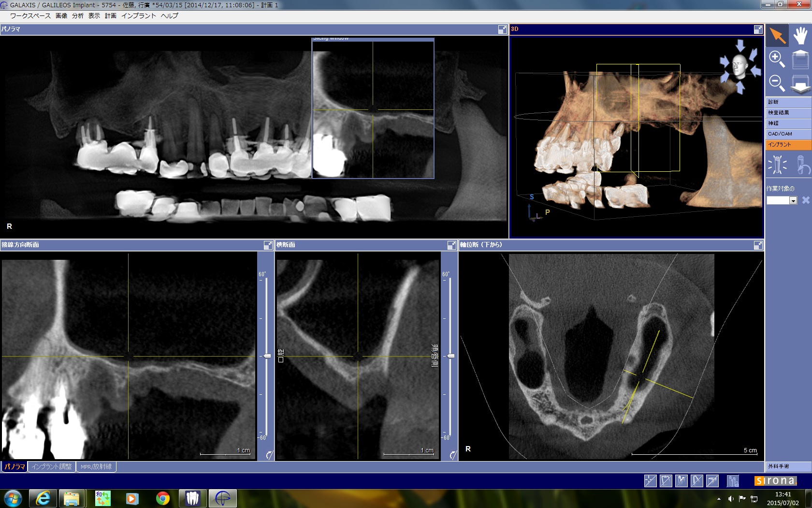Select the hand pan tool

tap(800, 36)
